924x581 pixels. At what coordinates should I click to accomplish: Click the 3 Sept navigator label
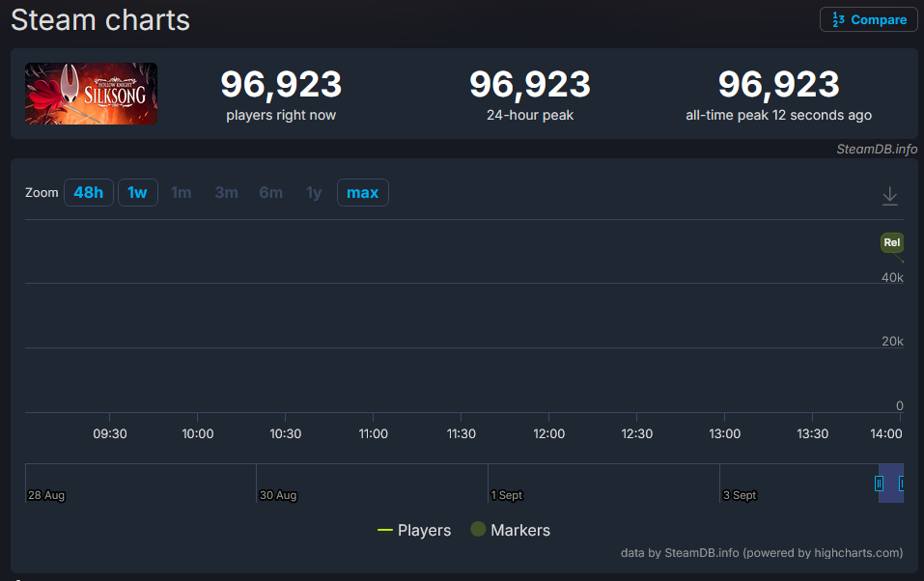pos(740,495)
